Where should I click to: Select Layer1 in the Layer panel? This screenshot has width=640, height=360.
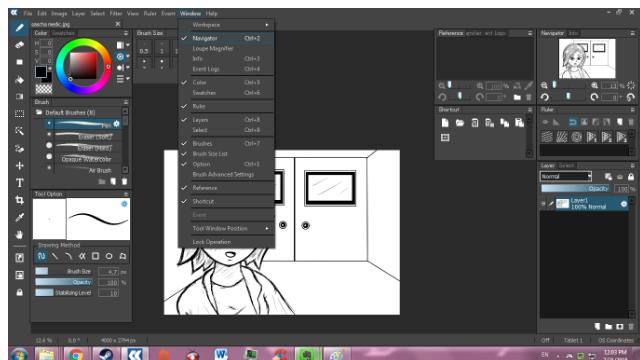[x=584, y=203]
